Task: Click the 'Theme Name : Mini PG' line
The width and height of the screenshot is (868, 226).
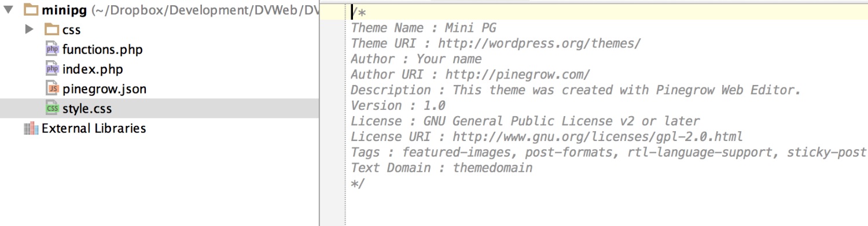Action: point(424,28)
